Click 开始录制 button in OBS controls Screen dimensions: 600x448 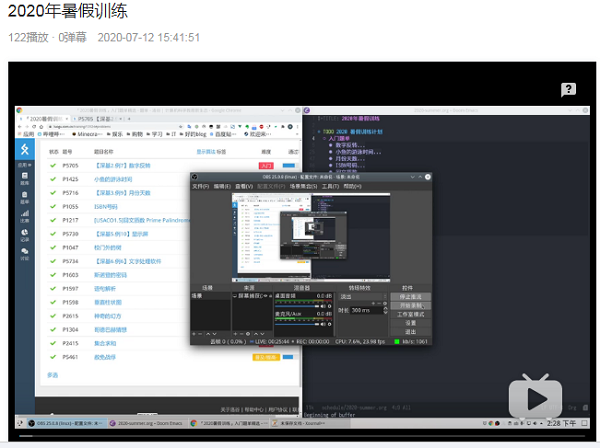pos(411,306)
